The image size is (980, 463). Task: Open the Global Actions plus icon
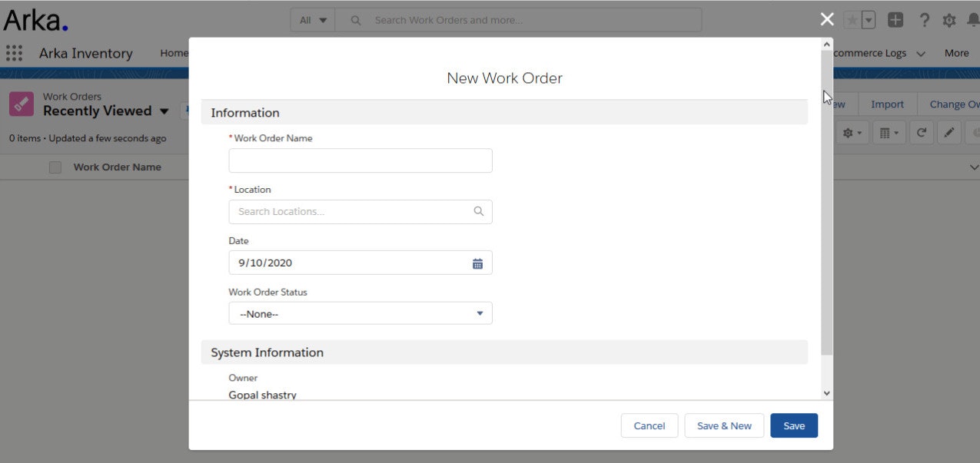pyautogui.click(x=895, y=20)
